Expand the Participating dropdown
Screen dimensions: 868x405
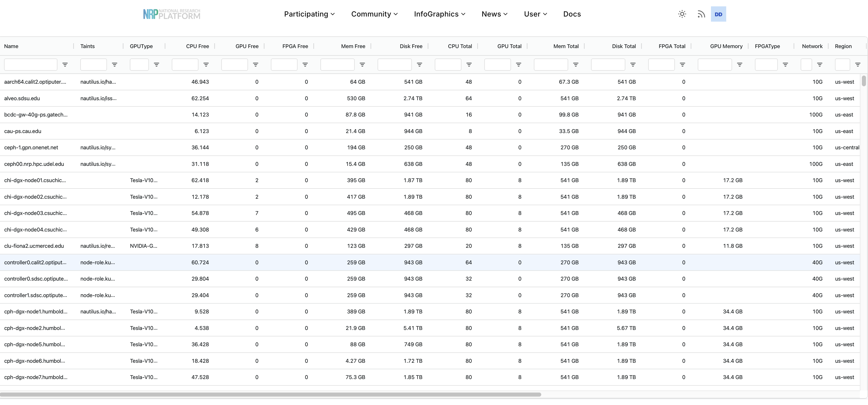click(309, 14)
